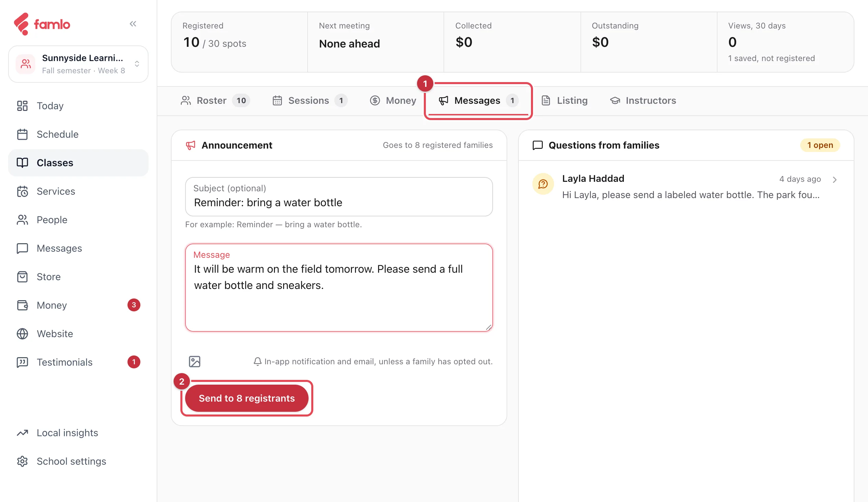Collapse the sidebar with double-chevron icon
868x502 pixels.
(133, 24)
